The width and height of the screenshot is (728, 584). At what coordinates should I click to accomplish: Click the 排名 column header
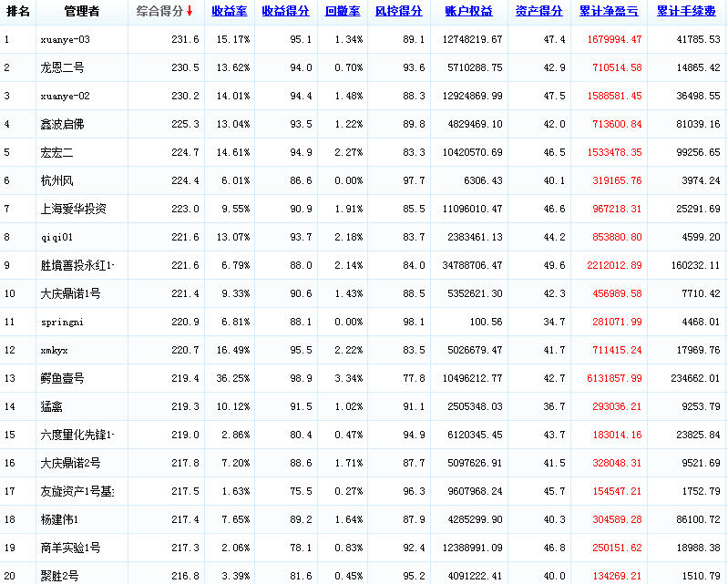click(x=18, y=12)
